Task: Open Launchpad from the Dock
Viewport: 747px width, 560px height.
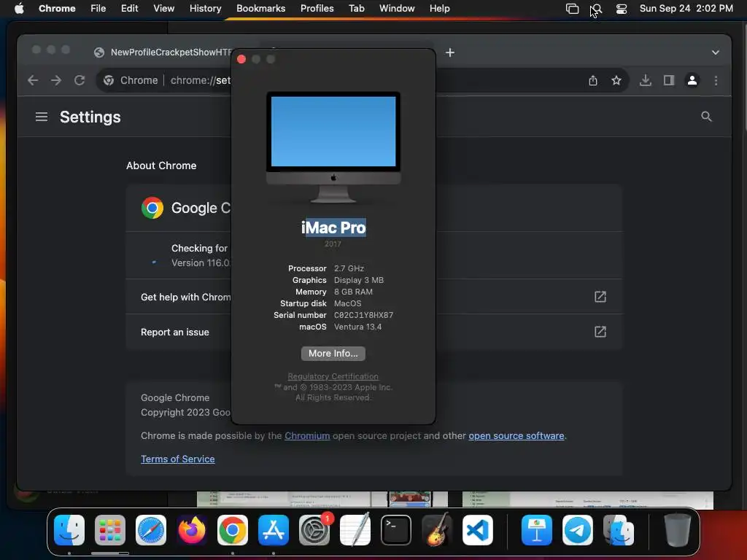Action: tap(110, 530)
